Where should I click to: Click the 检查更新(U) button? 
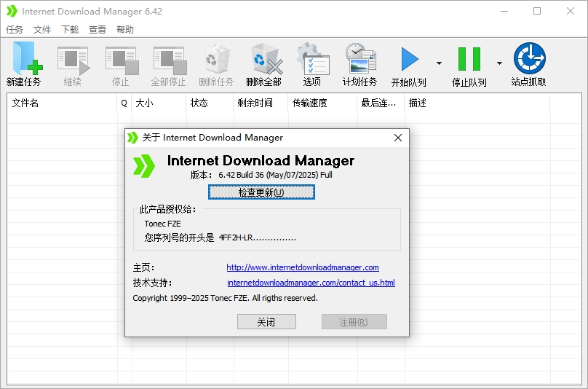pos(261,192)
